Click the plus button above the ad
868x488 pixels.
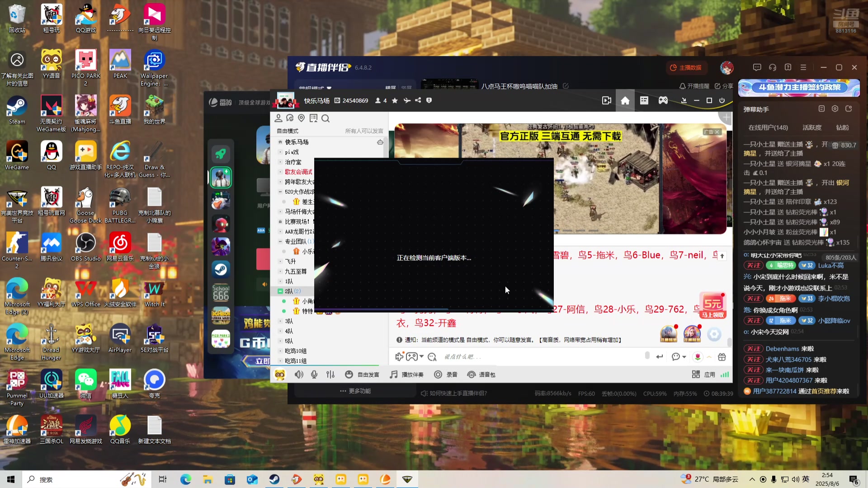(726, 118)
